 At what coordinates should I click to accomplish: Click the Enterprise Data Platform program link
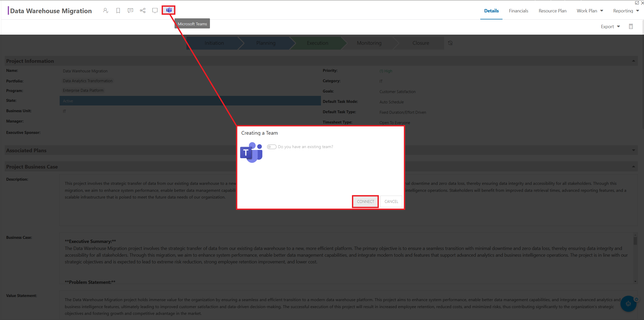click(x=83, y=90)
